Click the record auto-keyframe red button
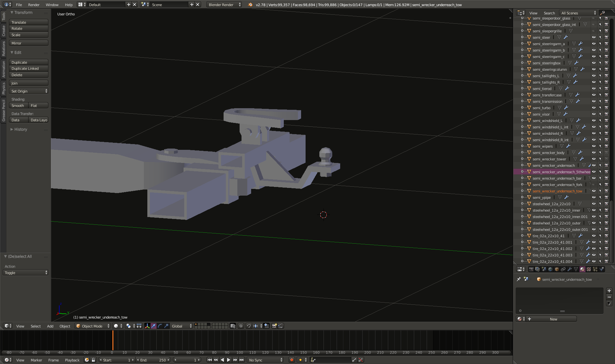Screen dimensions: 615x364 292,360
